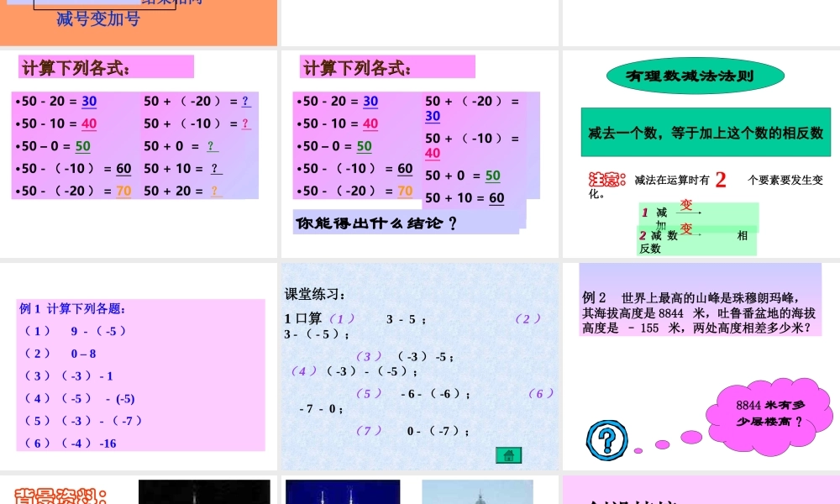The height and width of the screenshot is (504, 840).
Task: Click the equation 50 + （-10） = ?
Action: pos(197,123)
